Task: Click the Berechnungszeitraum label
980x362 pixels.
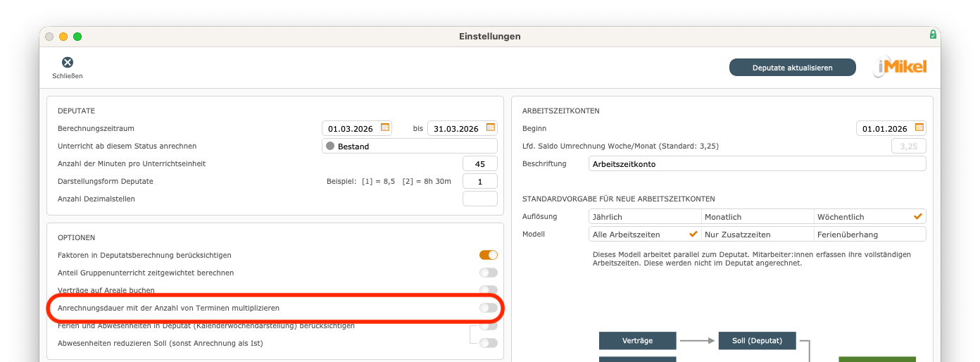Action: point(96,128)
